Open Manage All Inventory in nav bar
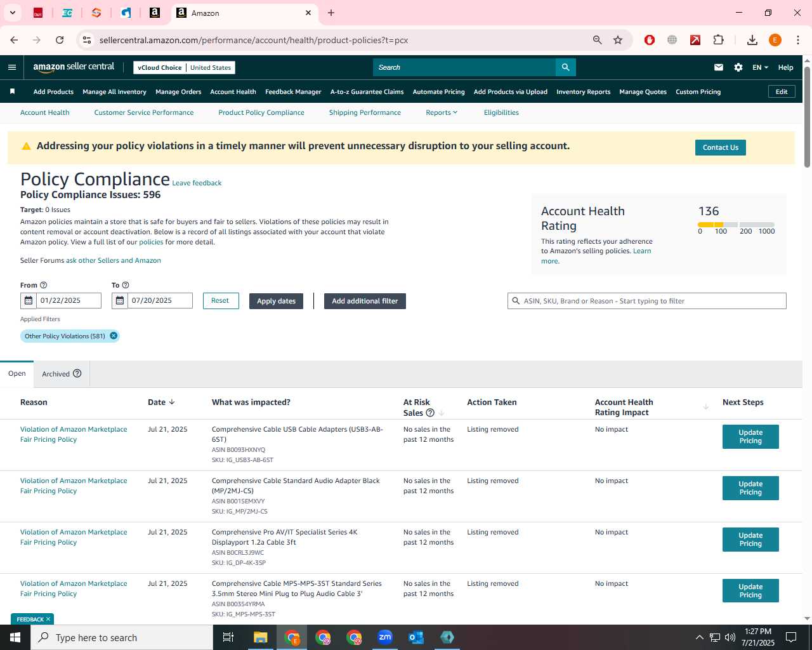The height and width of the screenshot is (650, 812). click(x=114, y=91)
